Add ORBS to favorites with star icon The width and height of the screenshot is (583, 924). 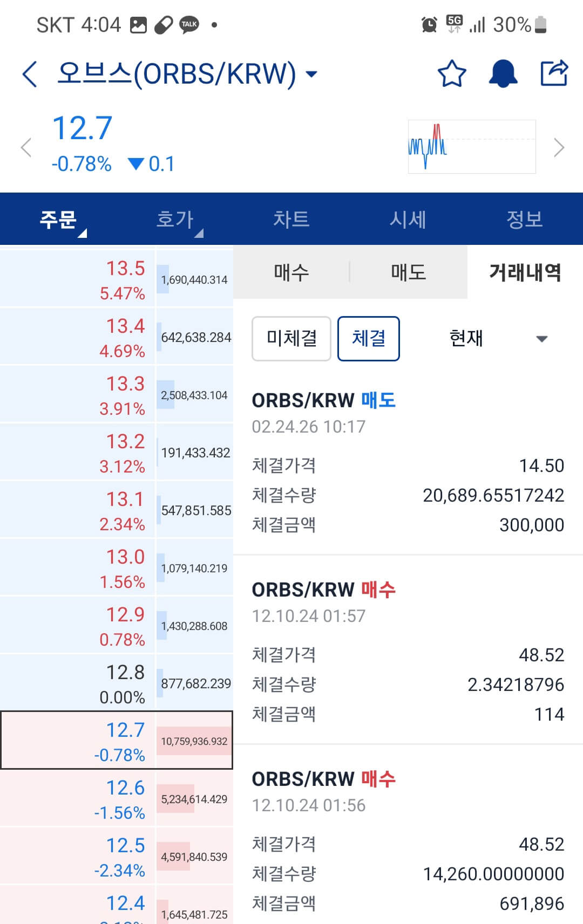[452, 74]
